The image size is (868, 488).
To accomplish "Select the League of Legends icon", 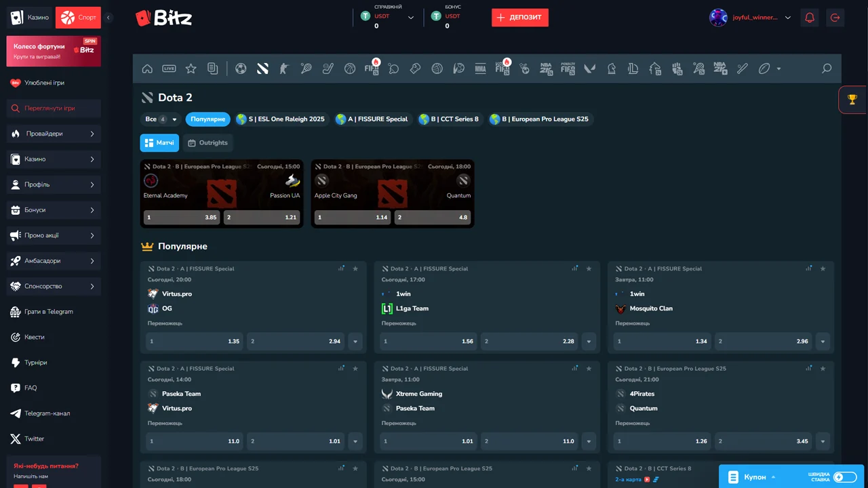I will pos(633,68).
